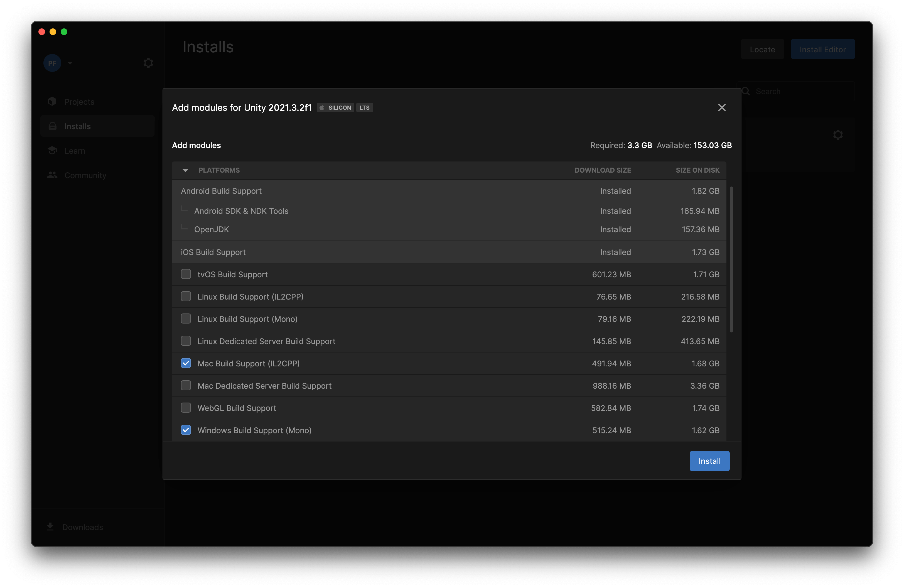Click the Learn graduation cap icon
The height and width of the screenshot is (588, 904).
pyautogui.click(x=52, y=150)
